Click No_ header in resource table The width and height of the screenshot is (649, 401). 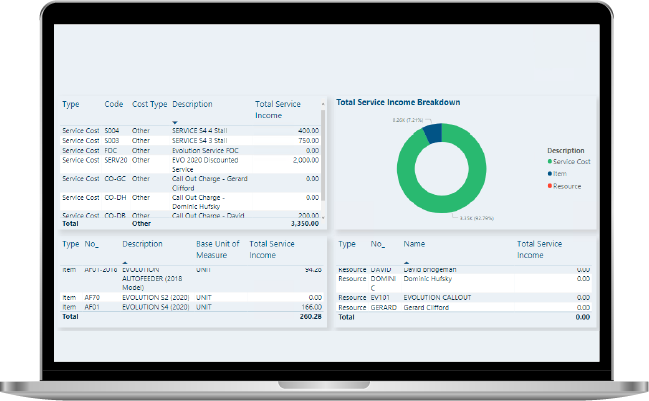pos(377,244)
